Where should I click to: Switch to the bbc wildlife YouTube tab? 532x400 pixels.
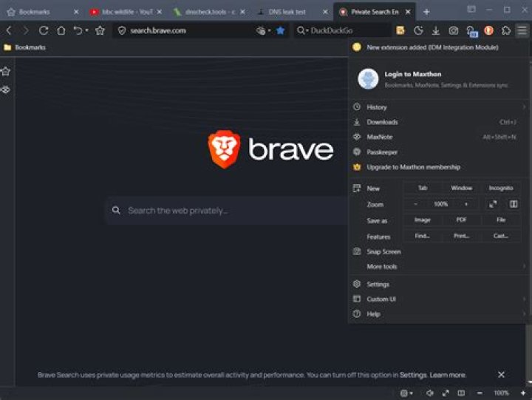[x=126, y=12]
